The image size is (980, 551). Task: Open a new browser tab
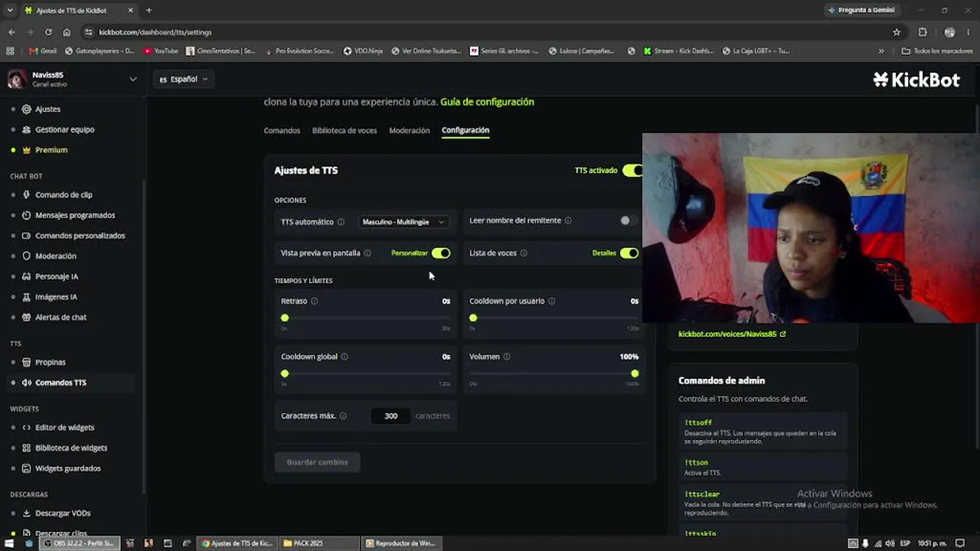149,11
